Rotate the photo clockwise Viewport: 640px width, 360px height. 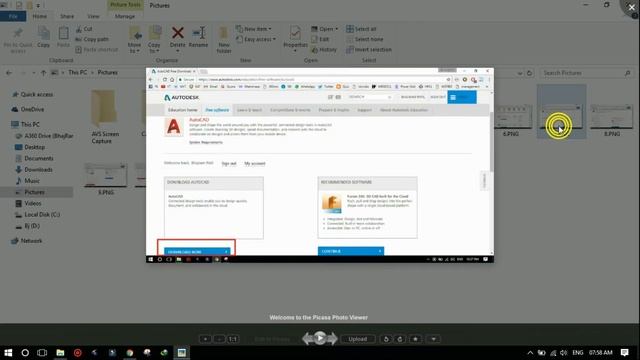[400, 339]
